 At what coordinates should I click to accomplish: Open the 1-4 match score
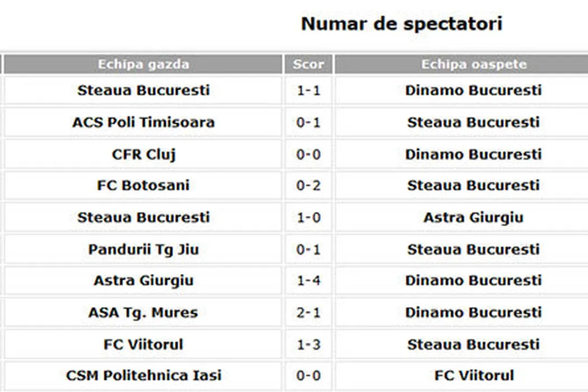tap(309, 281)
